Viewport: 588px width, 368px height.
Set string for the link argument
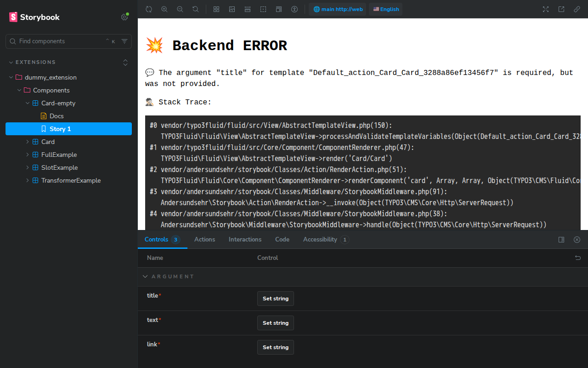point(276,347)
